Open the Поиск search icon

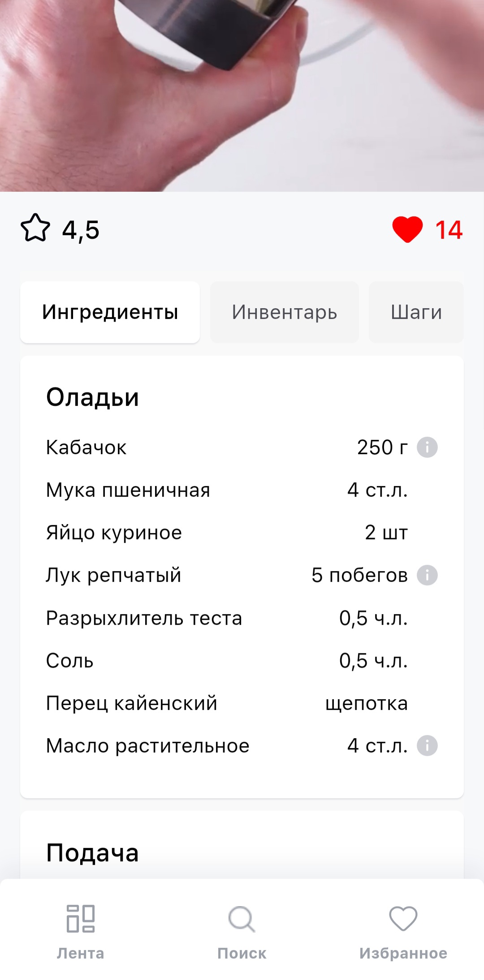tap(242, 918)
